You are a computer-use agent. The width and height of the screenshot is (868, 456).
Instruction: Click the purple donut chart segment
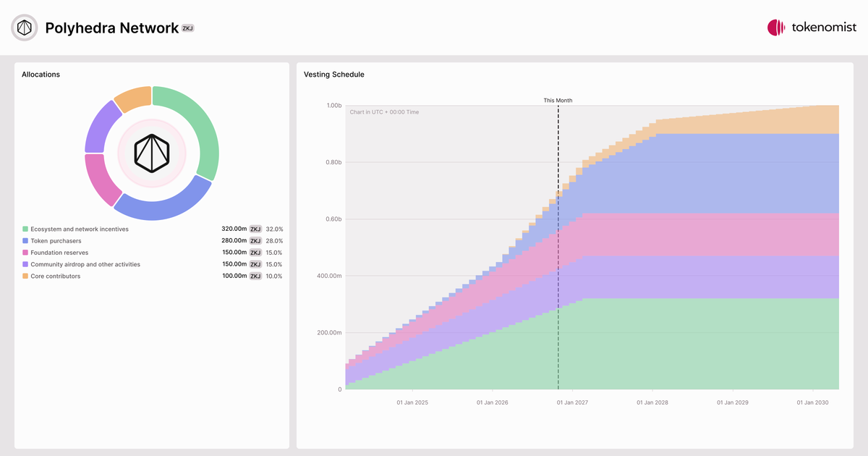click(x=100, y=128)
